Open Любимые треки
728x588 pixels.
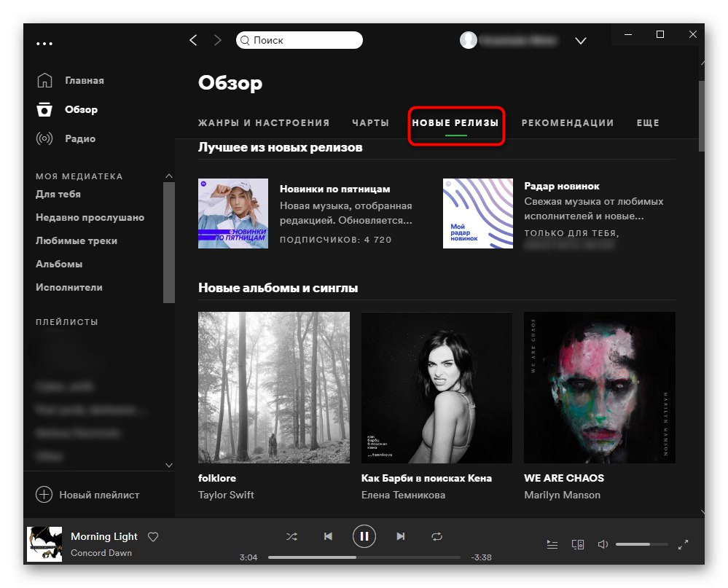point(77,240)
